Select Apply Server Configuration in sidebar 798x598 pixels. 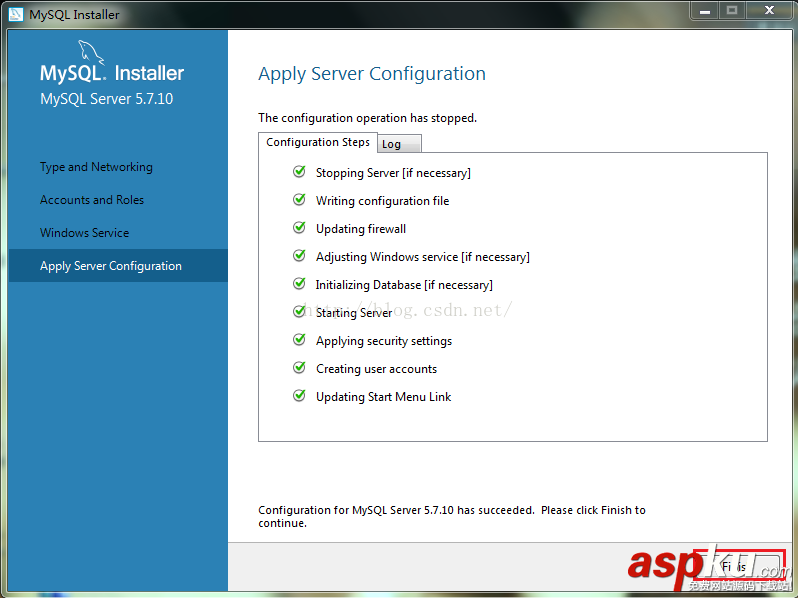(118, 266)
